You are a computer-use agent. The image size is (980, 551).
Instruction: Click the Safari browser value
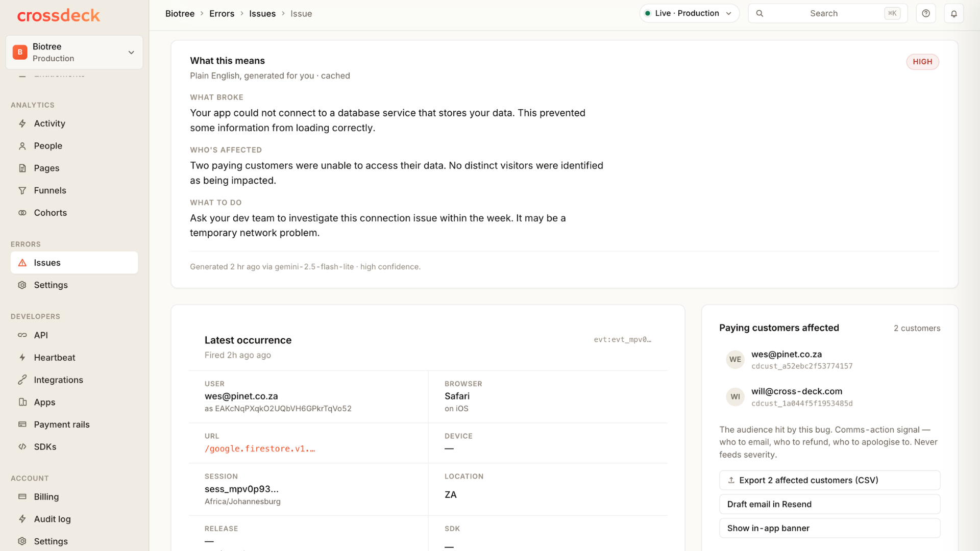457,396
